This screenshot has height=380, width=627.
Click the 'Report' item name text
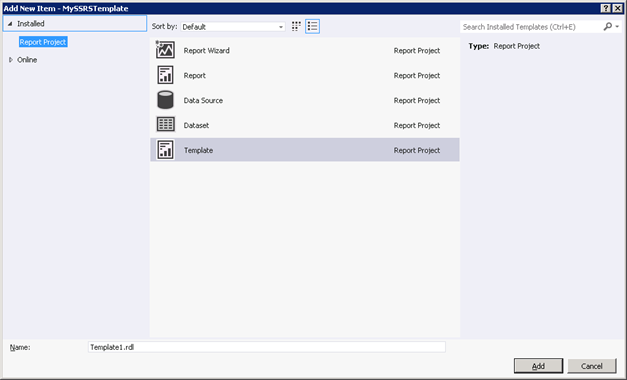coord(194,76)
